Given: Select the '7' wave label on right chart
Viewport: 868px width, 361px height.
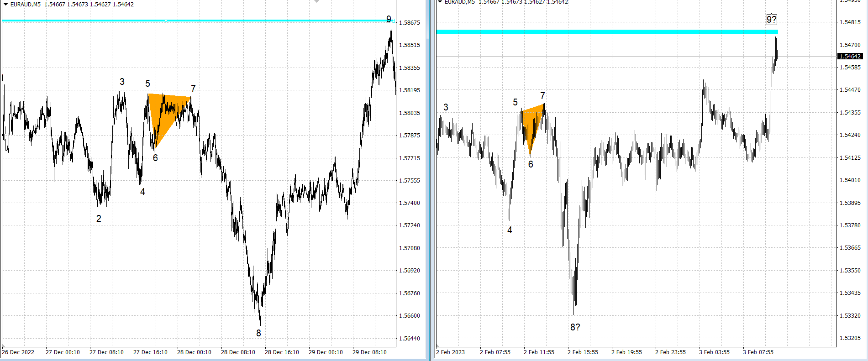Looking at the screenshot, I should [542, 96].
